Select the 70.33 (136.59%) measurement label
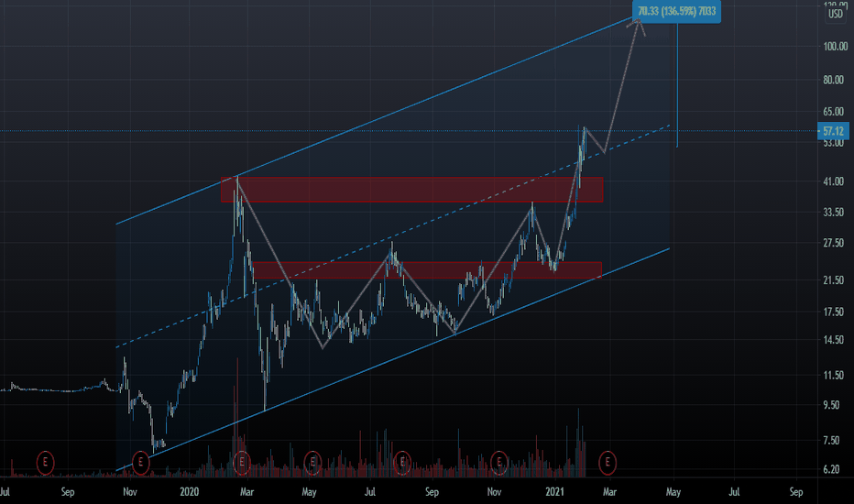 [x=676, y=11]
